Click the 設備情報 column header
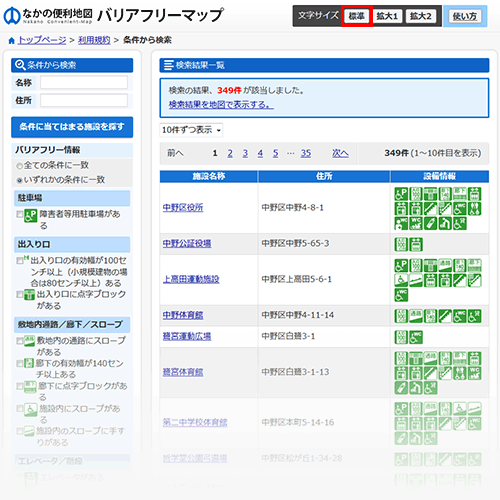 (x=439, y=176)
